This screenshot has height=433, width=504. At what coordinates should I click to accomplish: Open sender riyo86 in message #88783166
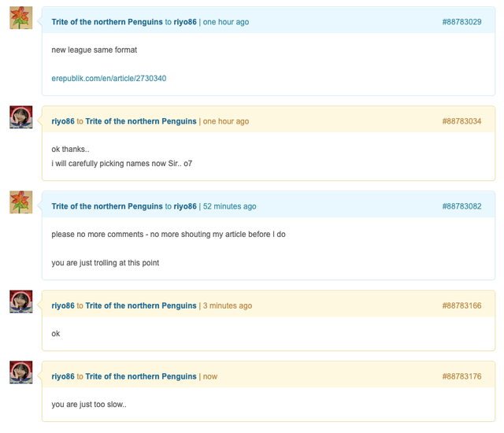pos(63,305)
